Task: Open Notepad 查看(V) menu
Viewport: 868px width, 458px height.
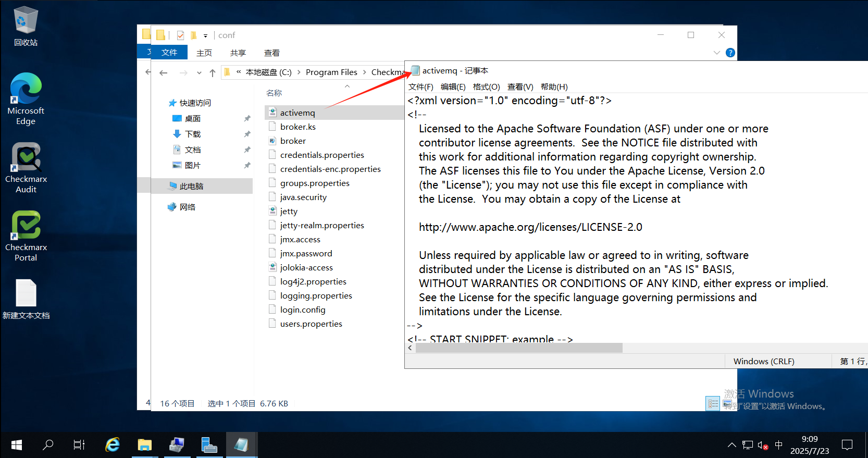Action: 520,87
